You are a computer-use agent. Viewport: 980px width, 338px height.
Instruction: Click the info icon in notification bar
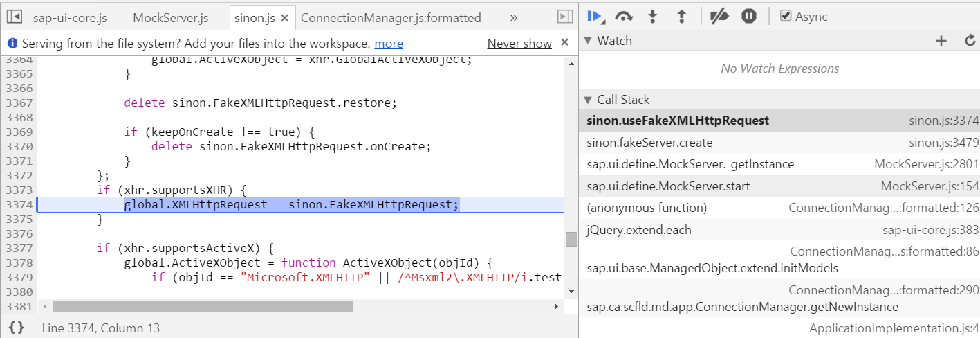(12, 44)
